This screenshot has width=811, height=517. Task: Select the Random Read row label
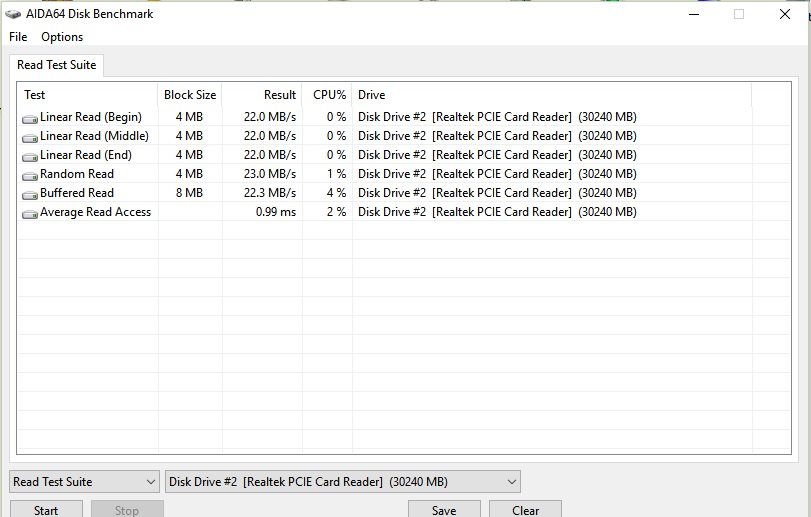pos(77,174)
